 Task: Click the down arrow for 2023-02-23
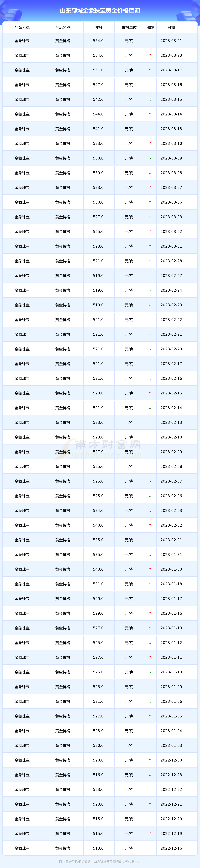coord(150,305)
